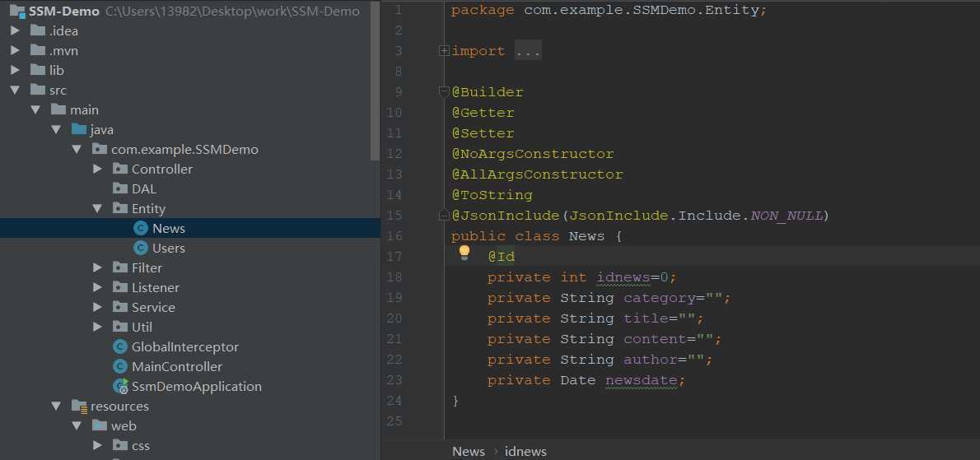Expand the collapsed import block
The width and height of the screenshot is (980, 460).
click(x=445, y=51)
